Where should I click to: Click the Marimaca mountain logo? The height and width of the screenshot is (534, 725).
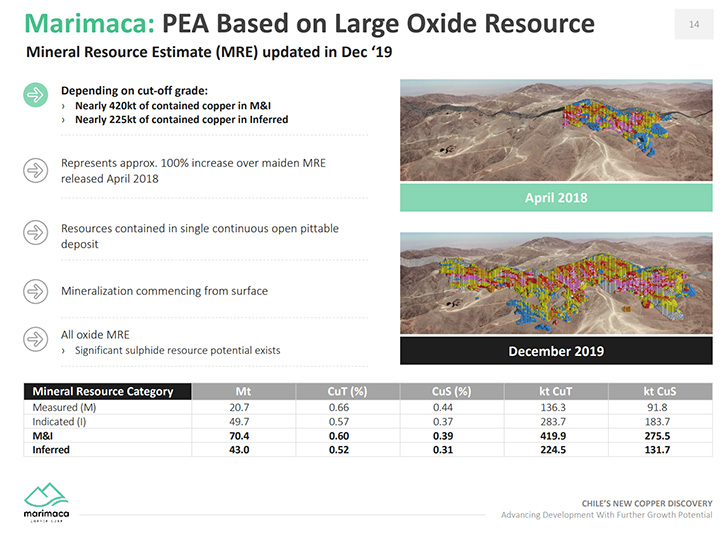pos(46,503)
